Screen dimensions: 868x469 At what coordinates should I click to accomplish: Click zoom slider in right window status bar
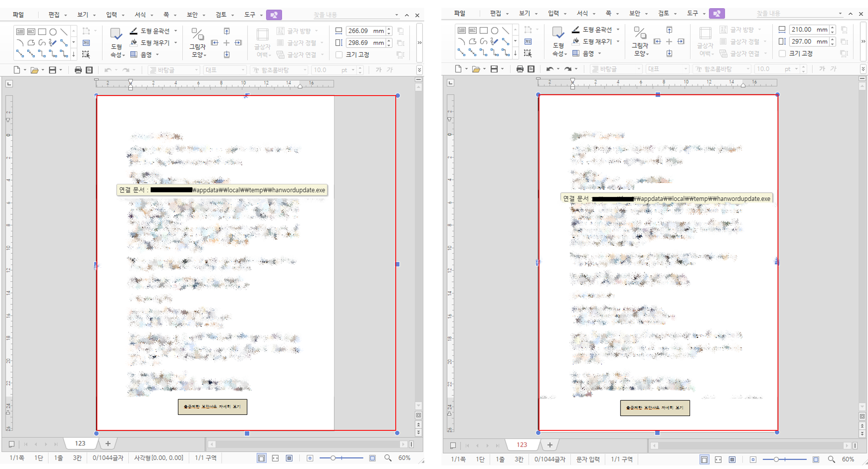tap(776, 459)
